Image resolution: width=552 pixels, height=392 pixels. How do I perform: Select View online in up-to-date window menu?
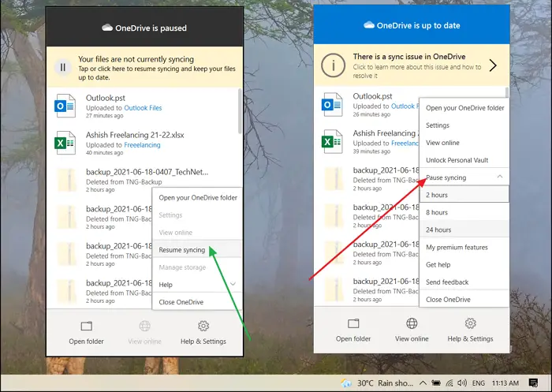(x=464, y=143)
